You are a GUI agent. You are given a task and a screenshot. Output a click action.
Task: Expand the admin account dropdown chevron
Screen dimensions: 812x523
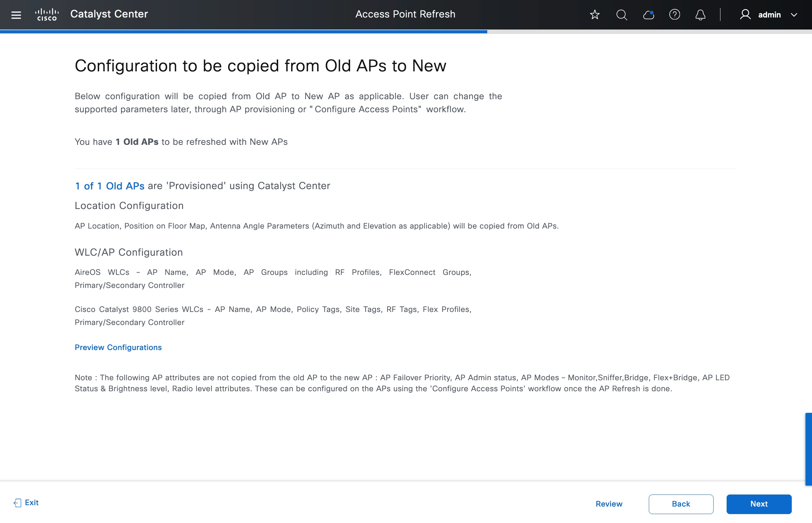[x=794, y=15]
